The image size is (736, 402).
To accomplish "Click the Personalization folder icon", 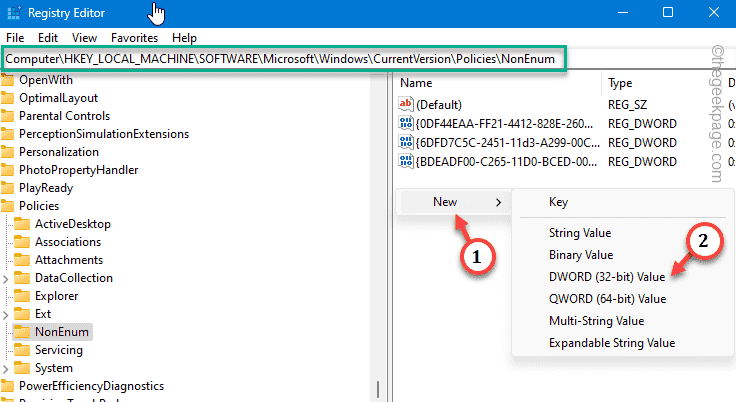I will [7, 152].
